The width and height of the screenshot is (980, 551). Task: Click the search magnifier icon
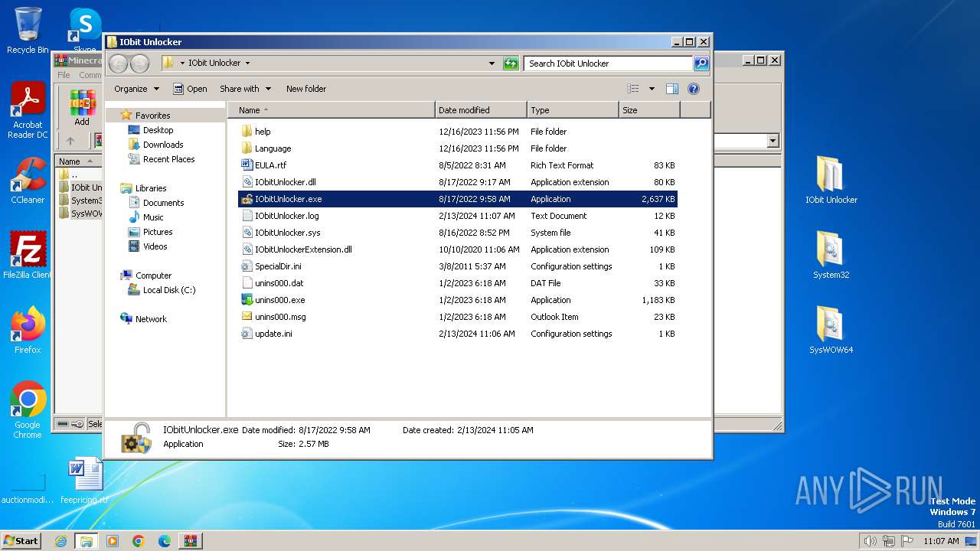701,64
